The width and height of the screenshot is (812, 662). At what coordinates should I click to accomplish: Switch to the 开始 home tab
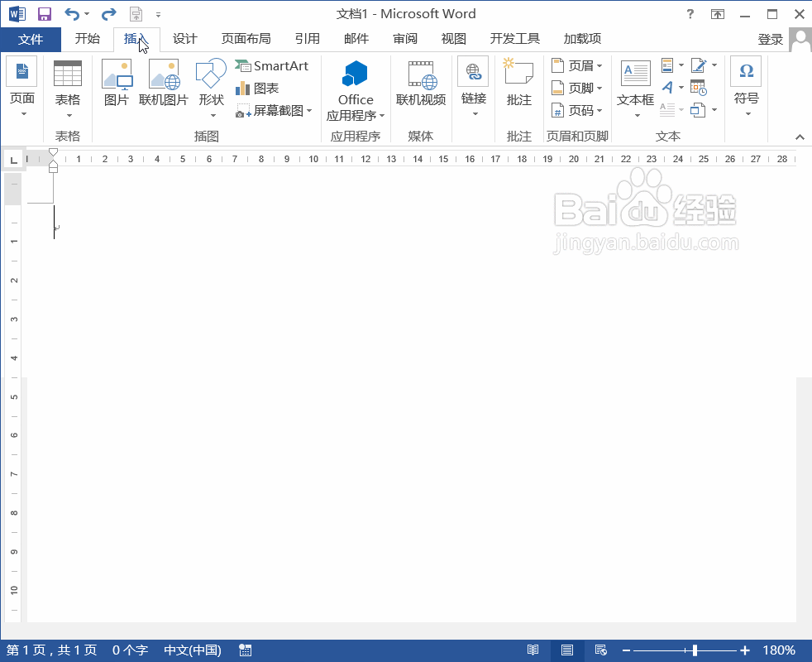pyautogui.click(x=88, y=39)
